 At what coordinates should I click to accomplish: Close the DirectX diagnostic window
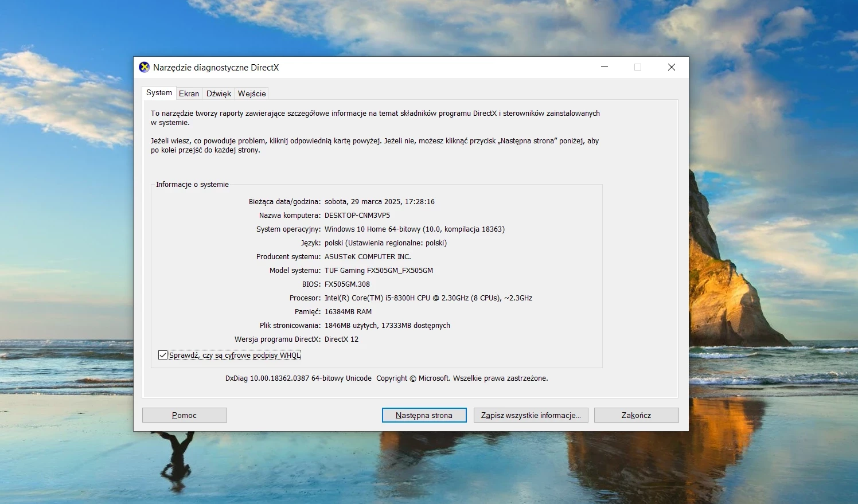point(672,67)
